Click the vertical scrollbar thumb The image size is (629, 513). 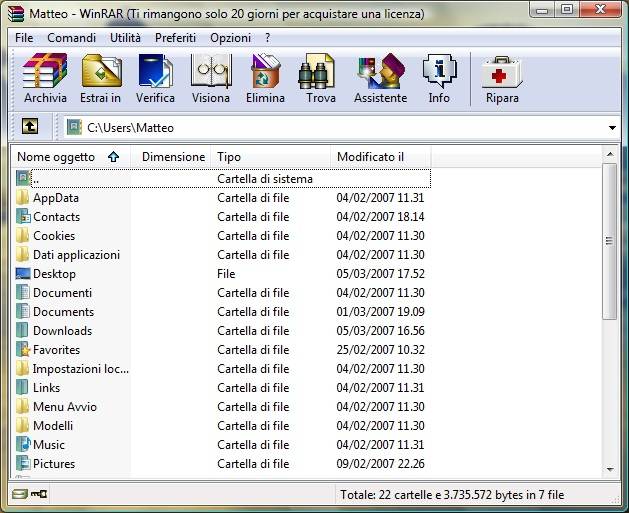click(x=610, y=241)
